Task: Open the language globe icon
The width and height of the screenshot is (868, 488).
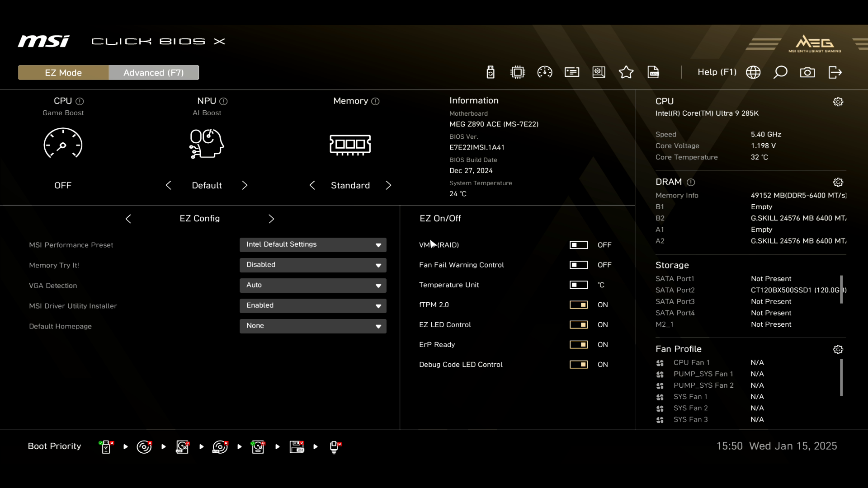Action: point(753,72)
